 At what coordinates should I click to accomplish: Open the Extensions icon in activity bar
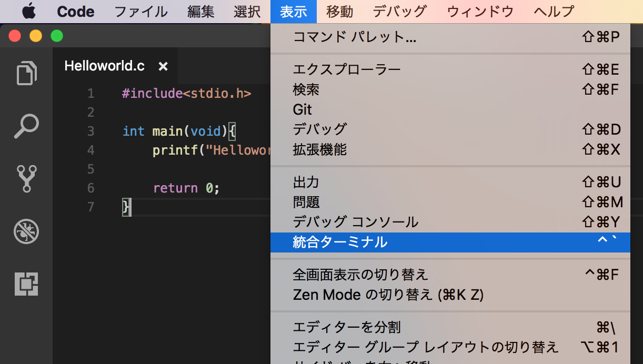coord(26,284)
